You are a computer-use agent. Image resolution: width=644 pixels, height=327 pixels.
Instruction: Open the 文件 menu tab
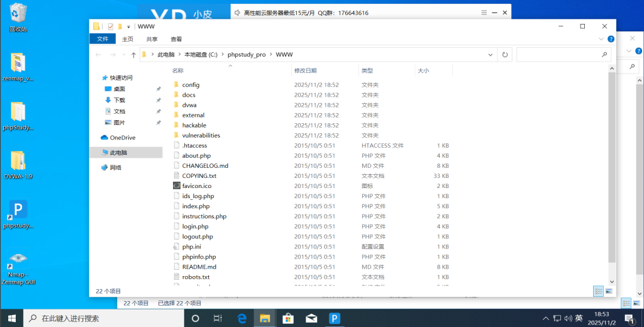[x=103, y=39]
